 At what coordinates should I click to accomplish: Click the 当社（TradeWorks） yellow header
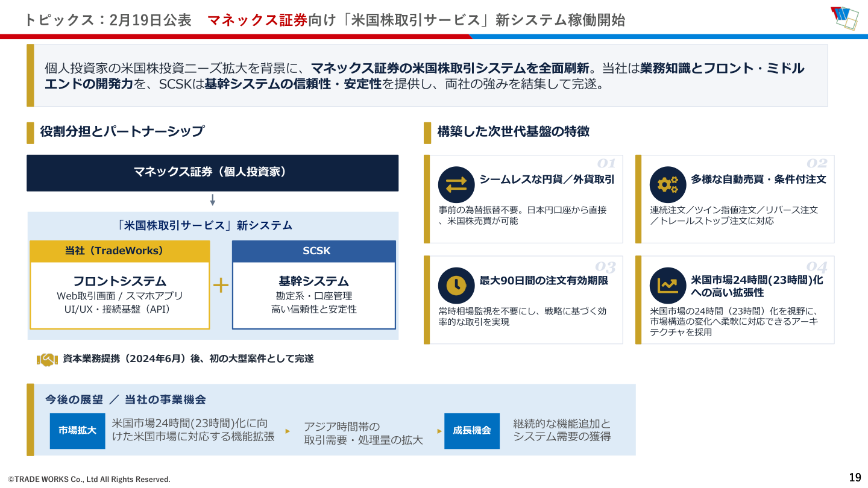pos(119,251)
